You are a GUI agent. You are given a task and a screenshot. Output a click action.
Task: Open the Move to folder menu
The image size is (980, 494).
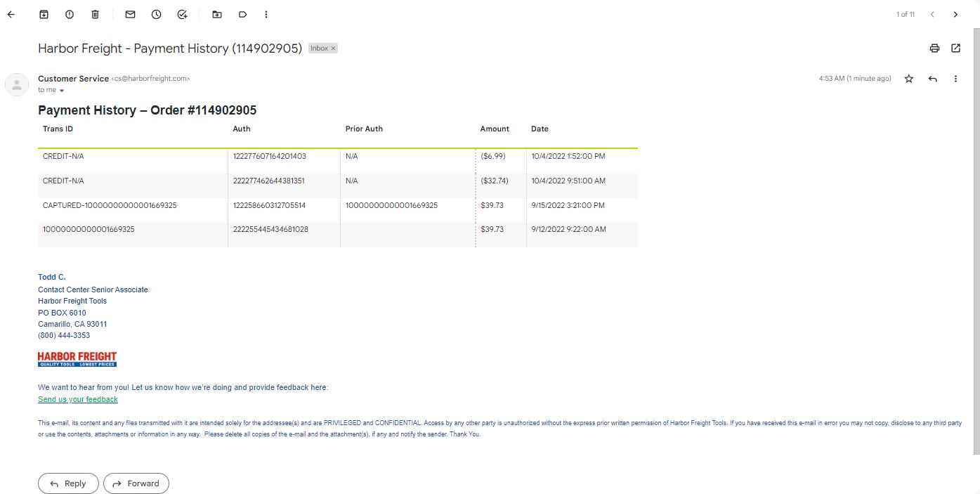tap(216, 14)
